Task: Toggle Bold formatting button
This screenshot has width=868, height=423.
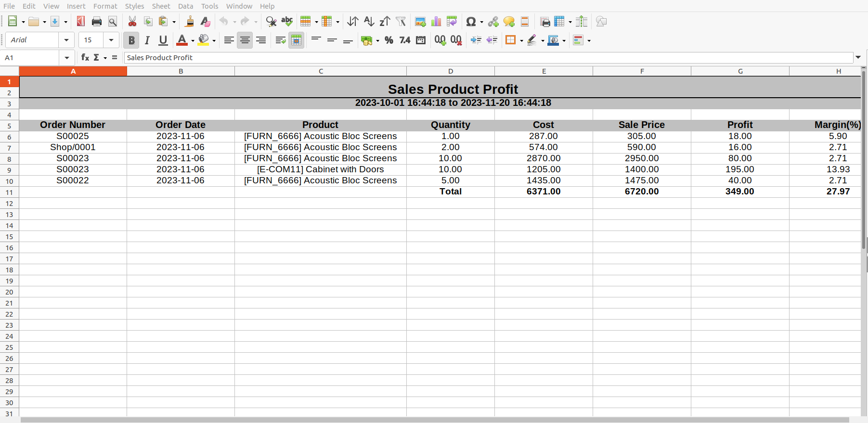Action: [131, 40]
